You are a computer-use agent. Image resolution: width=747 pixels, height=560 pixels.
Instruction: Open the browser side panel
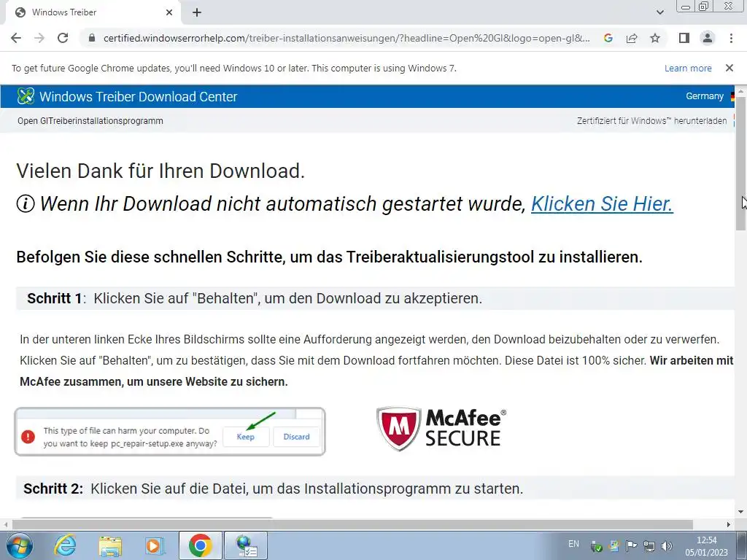click(x=684, y=38)
